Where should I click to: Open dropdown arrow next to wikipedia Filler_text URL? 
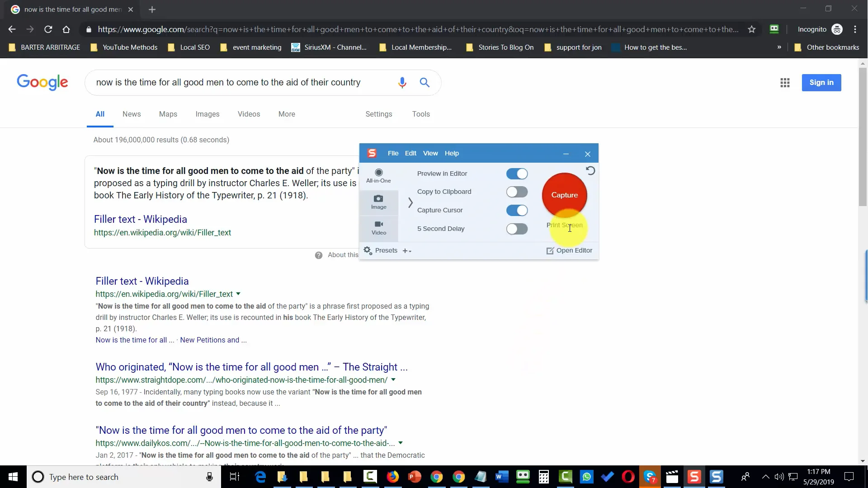(x=238, y=294)
